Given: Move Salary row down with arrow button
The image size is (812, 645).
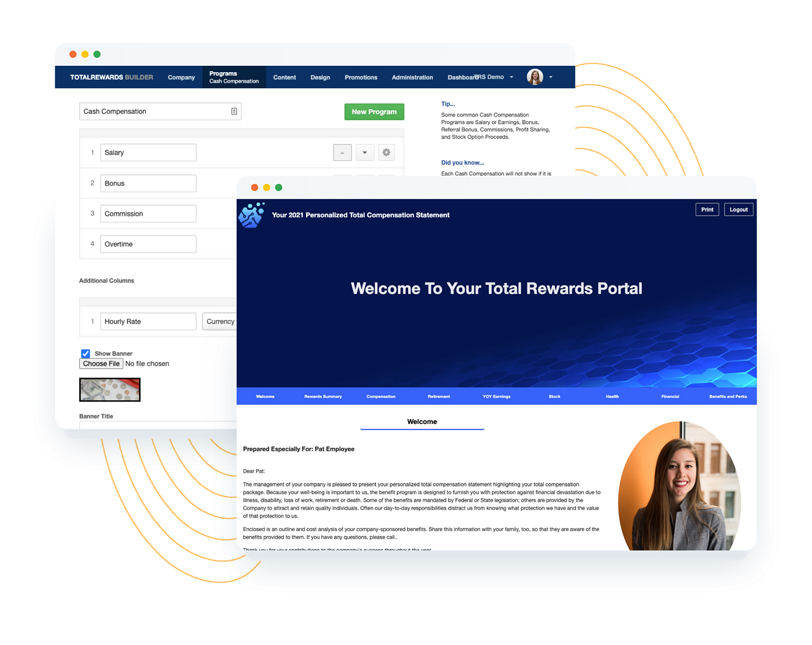Looking at the screenshot, I should [x=365, y=153].
